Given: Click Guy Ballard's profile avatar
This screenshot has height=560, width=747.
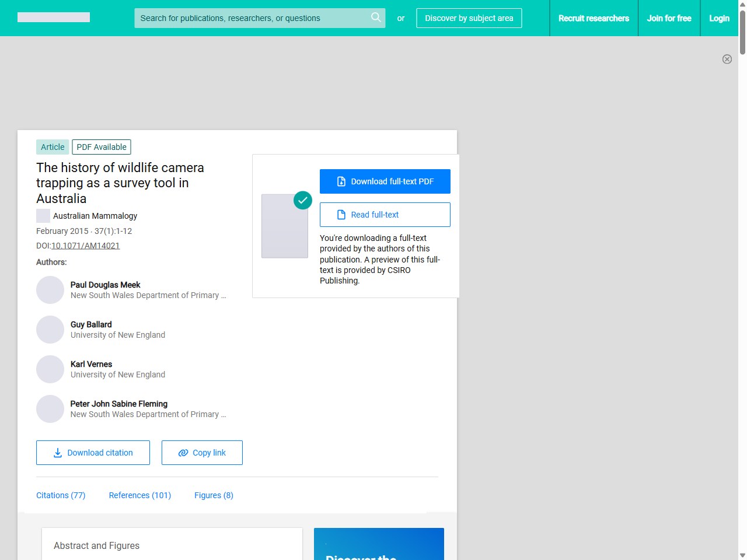Looking at the screenshot, I should (x=50, y=330).
